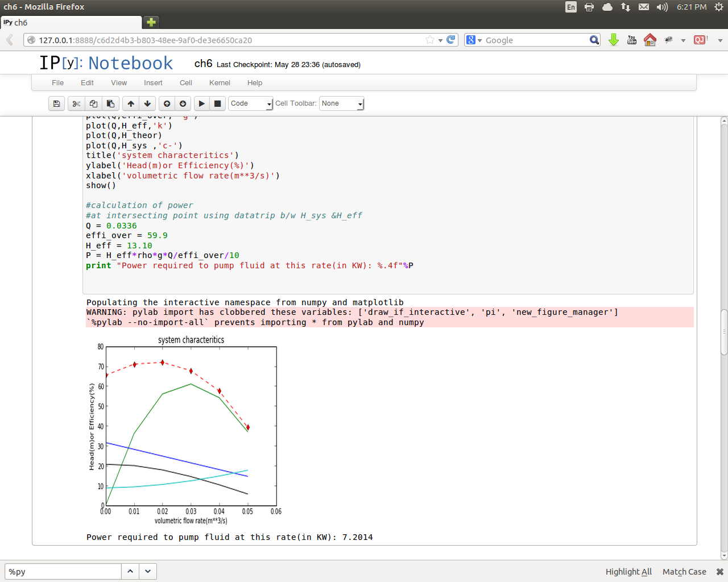728x582 pixels.
Task: Open the cell type dropdown showing Code
Action: coord(250,103)
